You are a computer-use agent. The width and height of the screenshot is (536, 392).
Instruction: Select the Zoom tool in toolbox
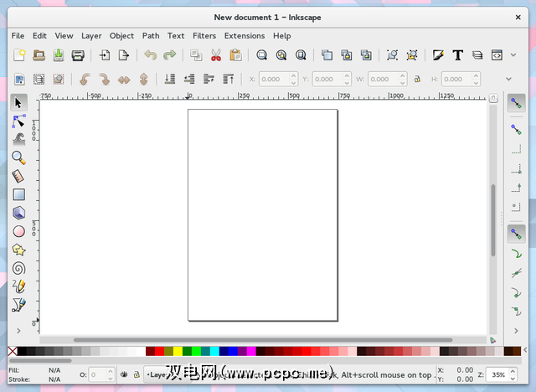point(18,157)
